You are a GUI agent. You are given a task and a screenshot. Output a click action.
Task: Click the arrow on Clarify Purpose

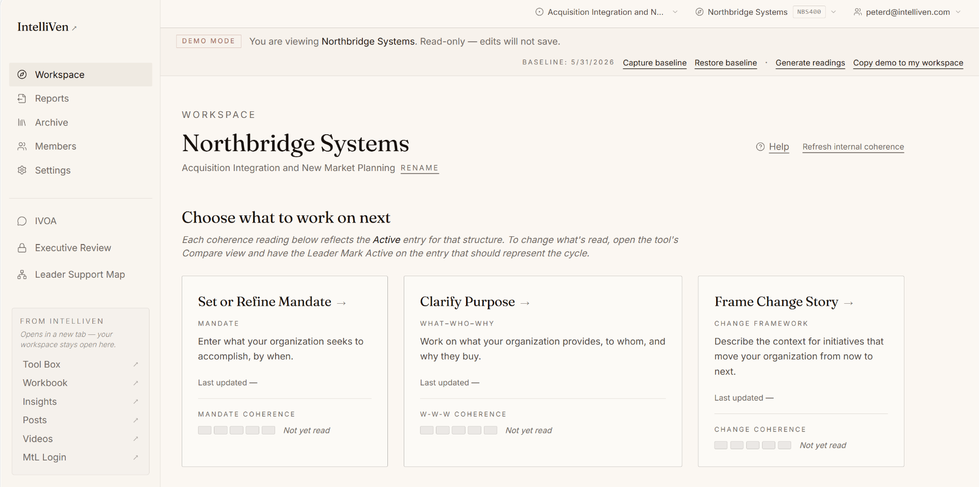click(525, 303)
